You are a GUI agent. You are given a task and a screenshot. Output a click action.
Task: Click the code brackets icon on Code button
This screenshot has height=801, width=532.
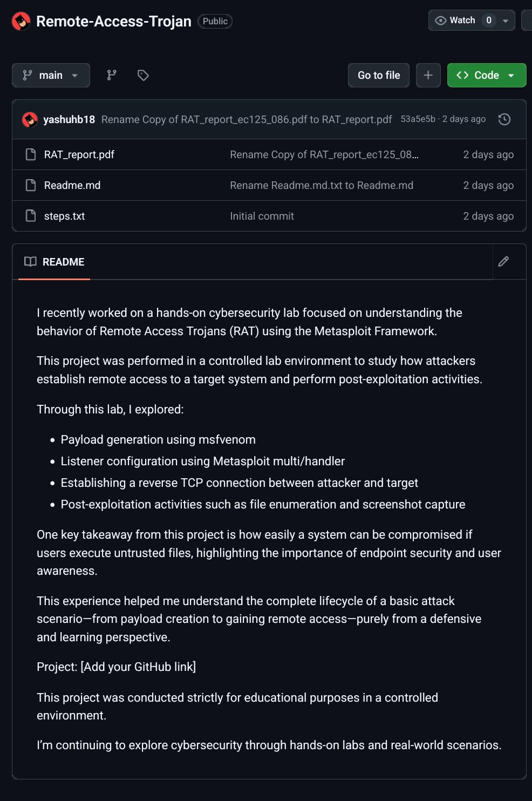pos(463,76)
